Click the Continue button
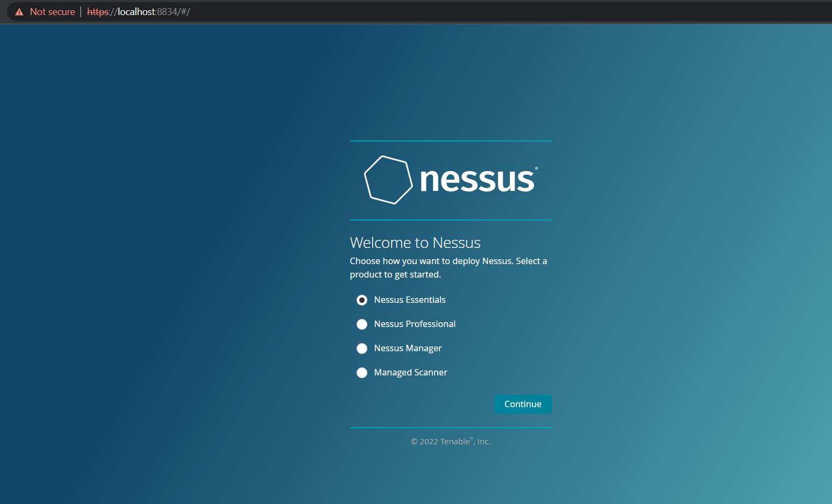 click(x=523, y=404)
